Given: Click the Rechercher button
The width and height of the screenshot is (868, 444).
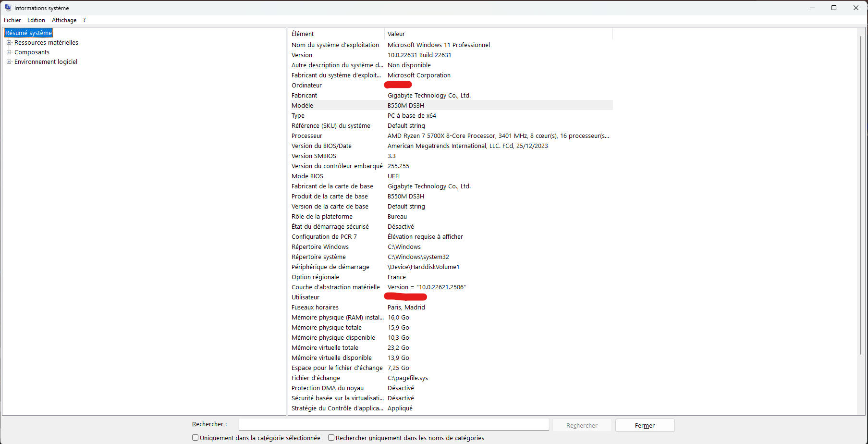Looking at the screenshot, I should pyautogui.click(x=582, y=425).
